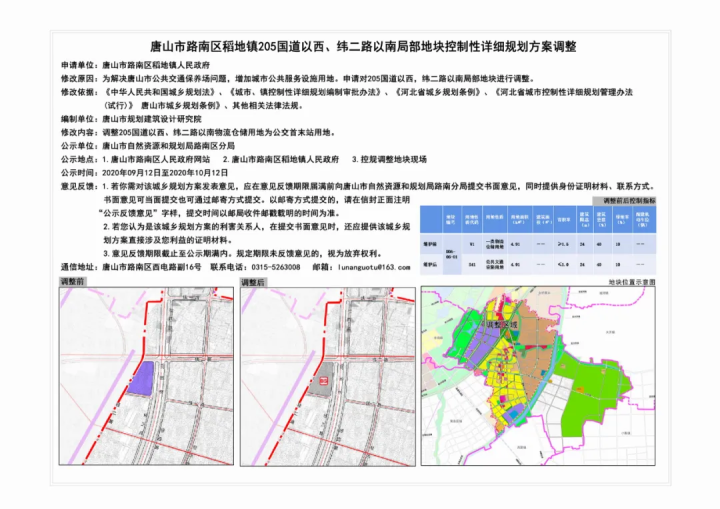Select the 调整前 map label
This screenshot has width=720, height=509.
pos(74,283)
